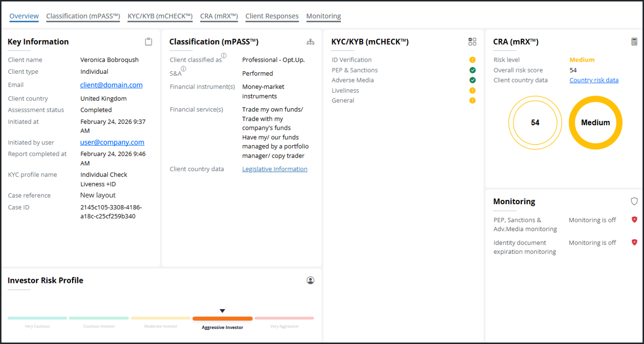Click the client@domain.com email link
The height and width of the screenshot is (344, 644).
tap(111, 85)
